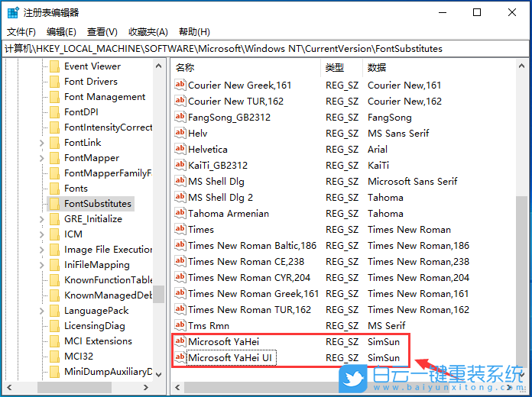The height and width of the screenshot is (397, 532).
Task: Open the Microsoft YaHei UI registry value icon
Action: tap(180, 358)
